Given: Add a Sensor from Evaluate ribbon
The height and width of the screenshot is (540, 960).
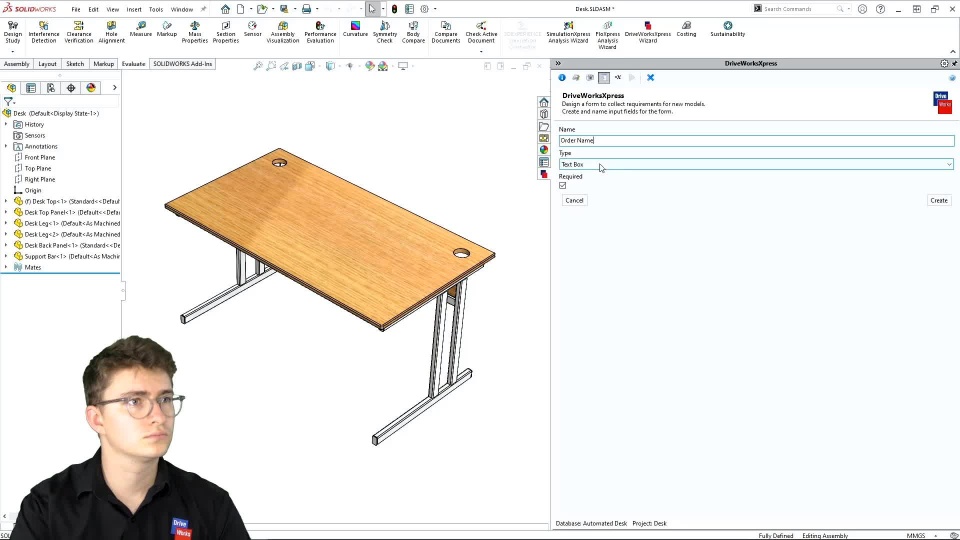Looking at the screenshot, I should [x=252, y=29].
